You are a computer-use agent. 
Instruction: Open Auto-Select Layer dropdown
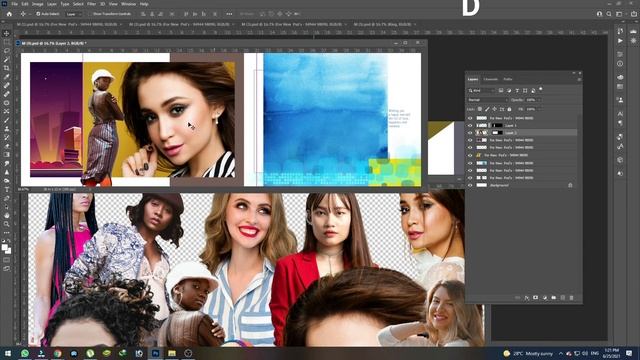click(x=73, y=13)
